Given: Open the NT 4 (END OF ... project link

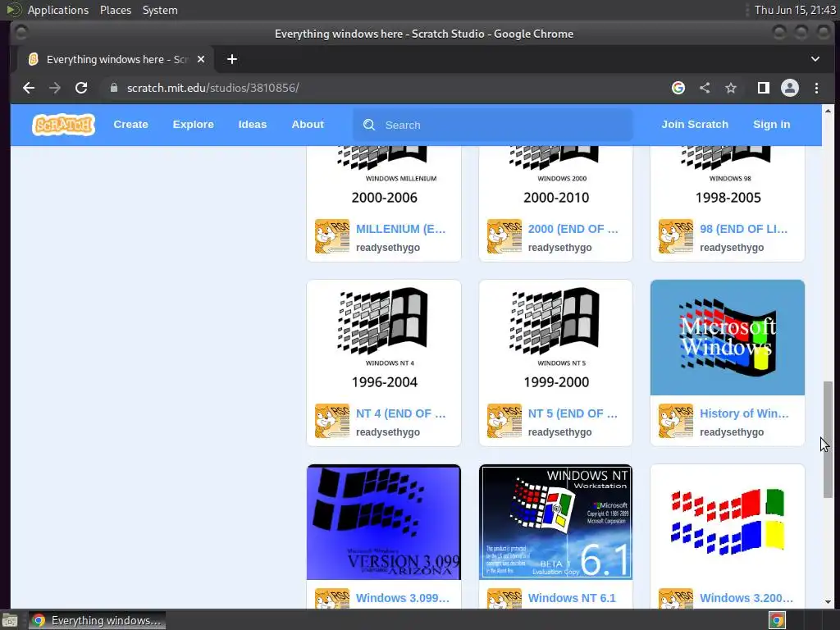Looking at the screenshot, I should tap(400, 413).
